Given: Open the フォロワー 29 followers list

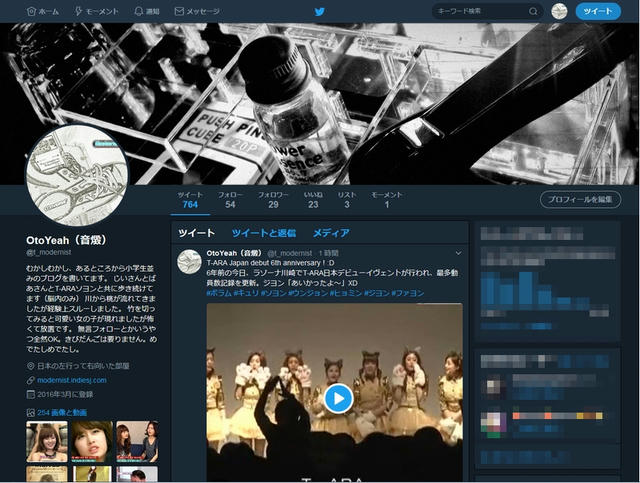Looking at the screenshot, I should click(x=273, y=200).
